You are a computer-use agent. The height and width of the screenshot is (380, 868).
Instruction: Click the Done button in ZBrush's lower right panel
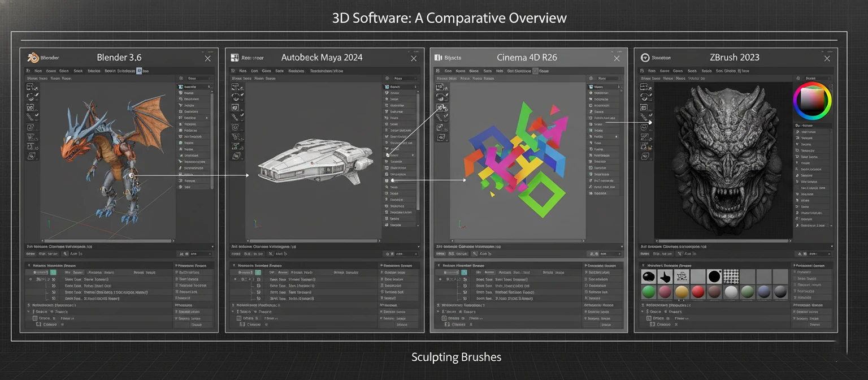pos(814,325)
